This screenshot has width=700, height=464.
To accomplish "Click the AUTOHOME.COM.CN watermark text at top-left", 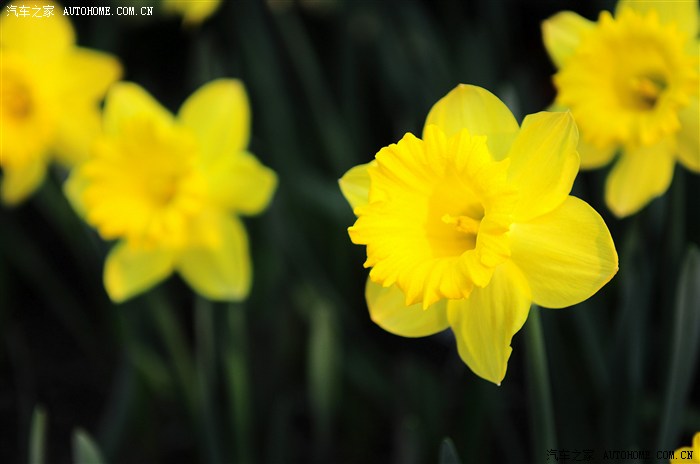I will coord(108,11).
